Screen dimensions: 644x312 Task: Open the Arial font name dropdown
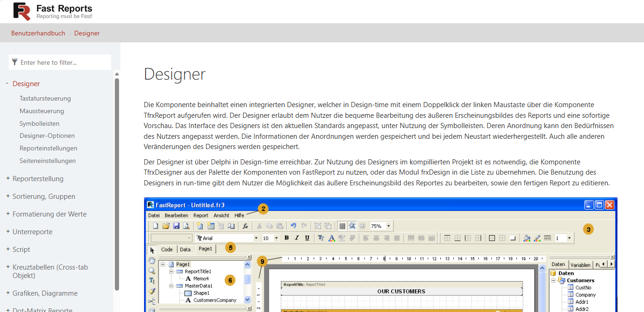(x=256, y=238)
